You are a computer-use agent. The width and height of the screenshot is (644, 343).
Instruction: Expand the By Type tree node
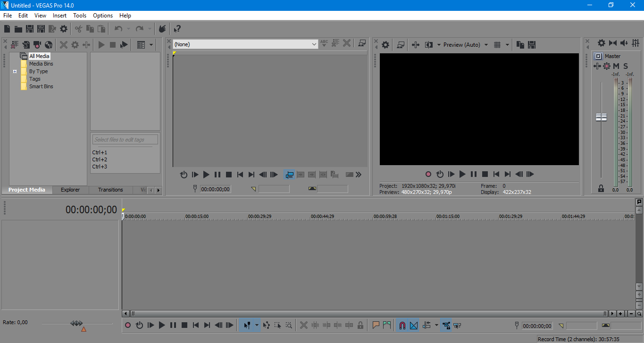coord(15,72)
